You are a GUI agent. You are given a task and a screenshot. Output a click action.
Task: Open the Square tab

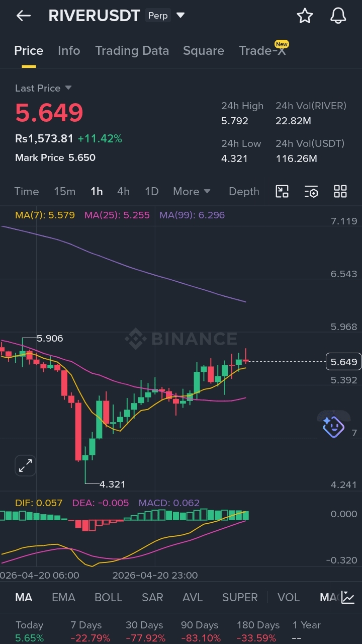click(204, 51)
